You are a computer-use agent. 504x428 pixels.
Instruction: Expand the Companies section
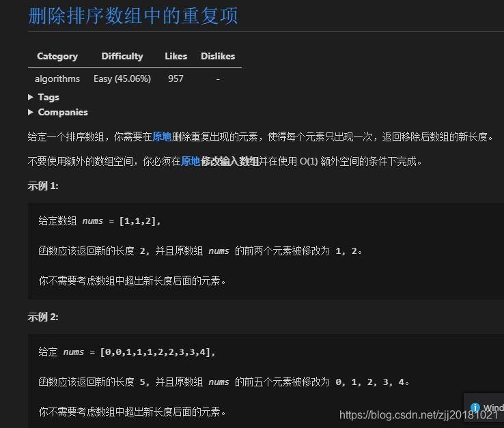pyautogui.click(x=58, y=112)
